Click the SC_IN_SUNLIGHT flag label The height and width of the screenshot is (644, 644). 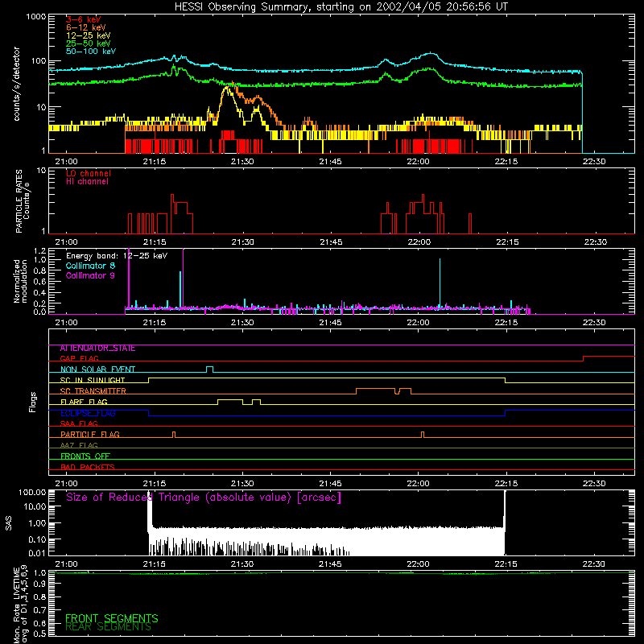93,380
